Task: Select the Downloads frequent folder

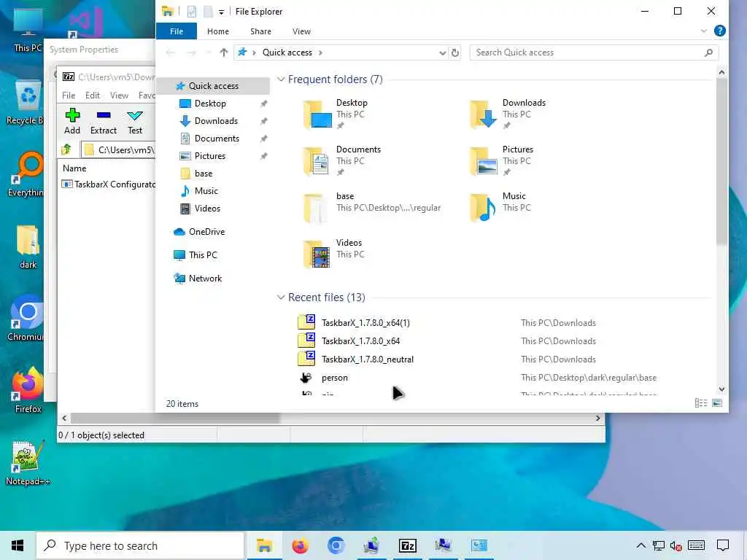Action: (508, 114)
